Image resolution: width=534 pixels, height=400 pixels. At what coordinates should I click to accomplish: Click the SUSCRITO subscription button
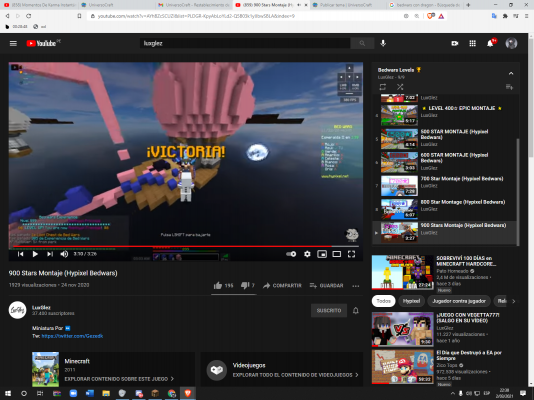tap(329, 310)
